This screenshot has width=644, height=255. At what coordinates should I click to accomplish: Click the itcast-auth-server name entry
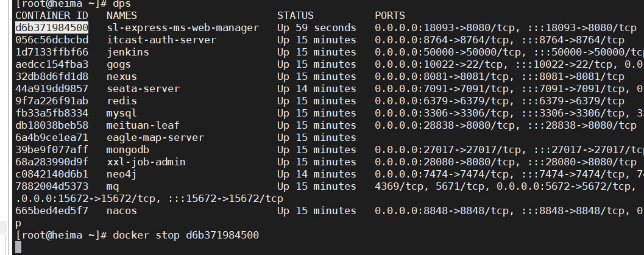point(161,40)
